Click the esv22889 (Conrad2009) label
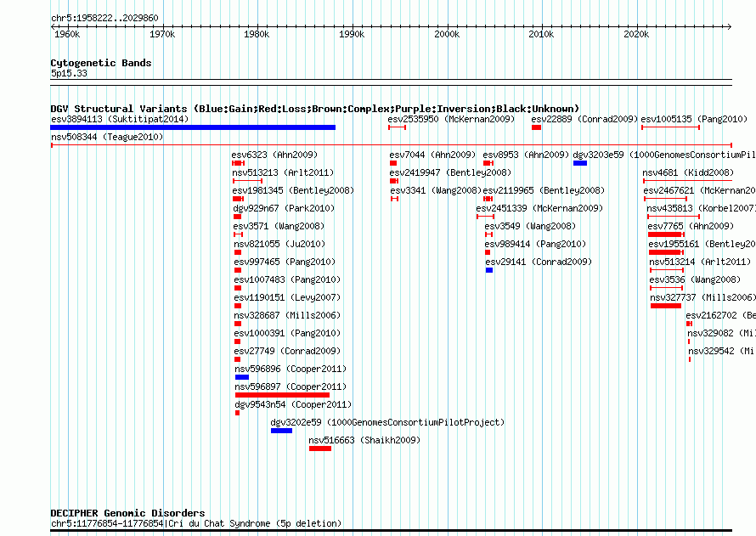Viewport: 756px width, 536px height. [x=584, y=119]
